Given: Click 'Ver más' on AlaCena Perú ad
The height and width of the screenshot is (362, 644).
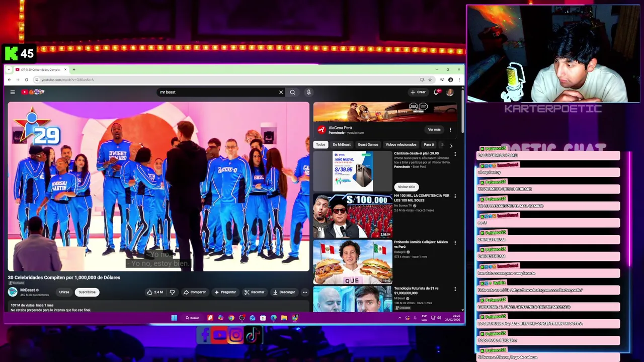Looking at the screenshot, I should (x=434, y=130).
